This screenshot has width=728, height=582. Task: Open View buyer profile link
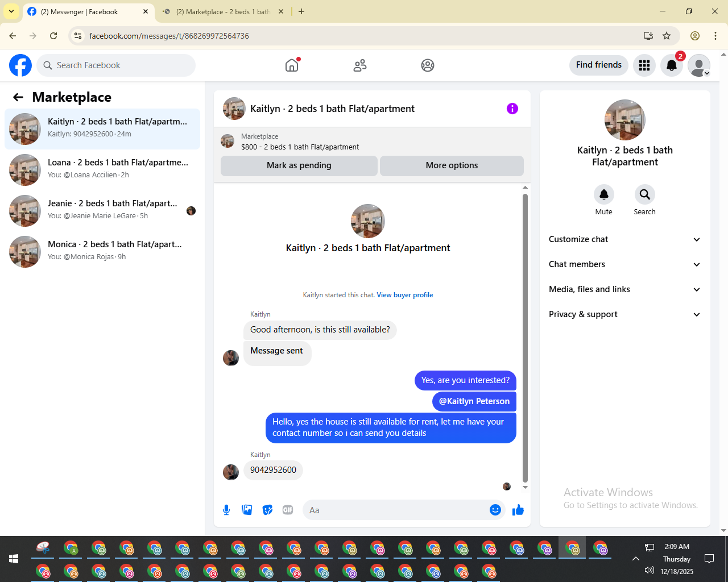pyautogui.click(x=405, y=295)
